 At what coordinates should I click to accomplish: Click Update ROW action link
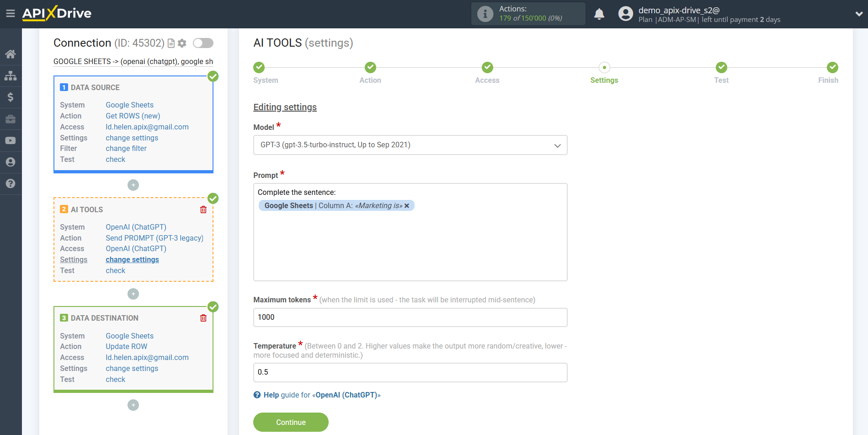[127, 346]
